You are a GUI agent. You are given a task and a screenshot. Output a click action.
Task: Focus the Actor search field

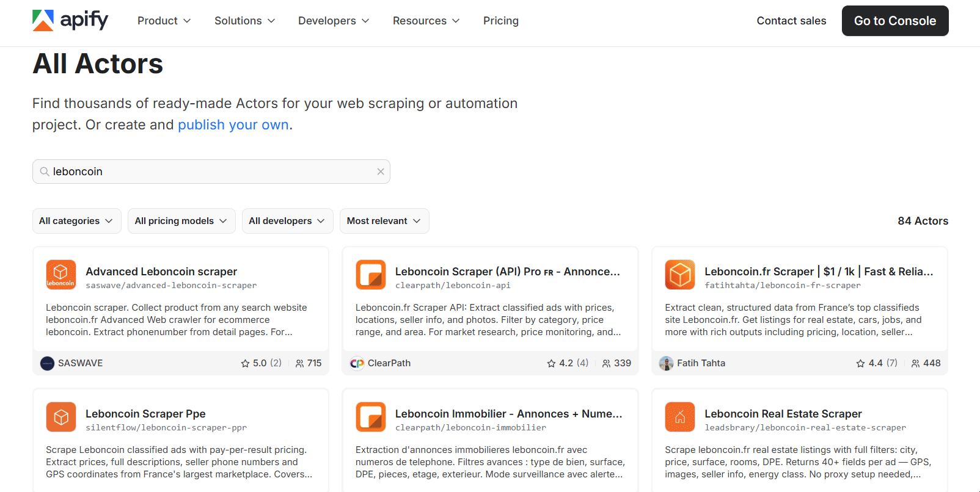click(x=211, y=172)
